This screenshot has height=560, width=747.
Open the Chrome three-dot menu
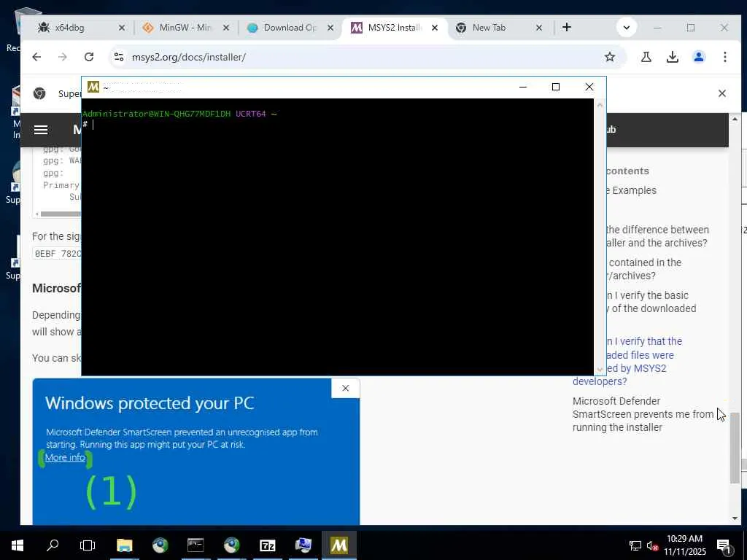point(724,57)
